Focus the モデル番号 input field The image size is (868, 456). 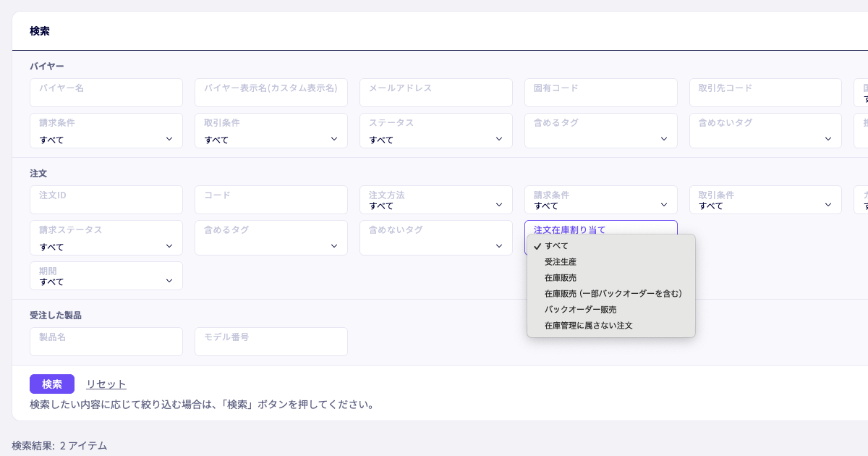pyautogui.click(x=271, y=342)
